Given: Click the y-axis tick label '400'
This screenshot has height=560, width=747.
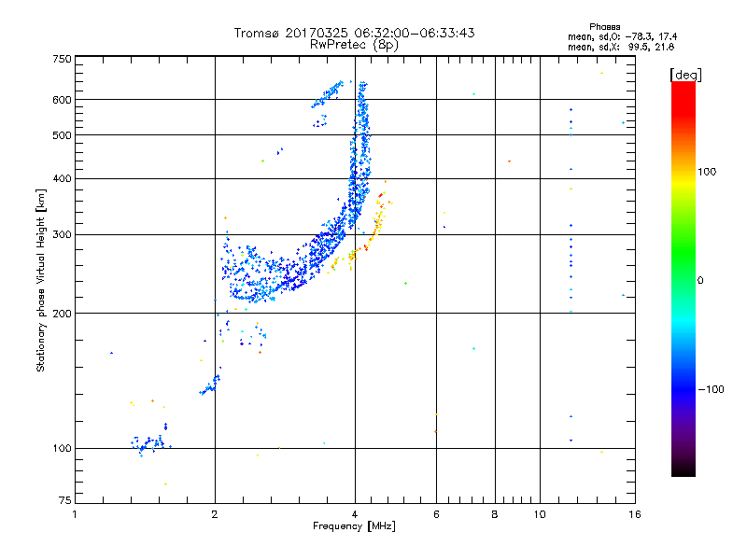Looking at the screenshot, I should click(x=63, y=178).
